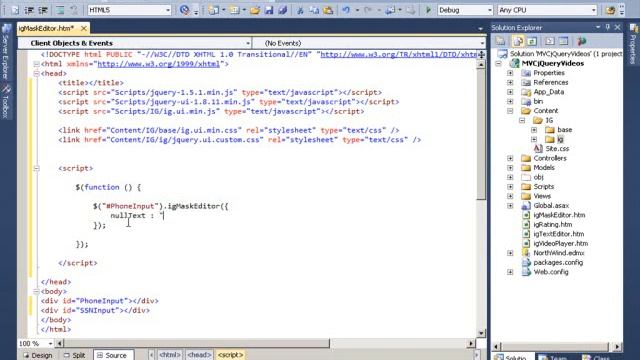The width and height of the screenshot is (640, 360).
Task: Click the Open File folder icon
Action: coord(255,10)
